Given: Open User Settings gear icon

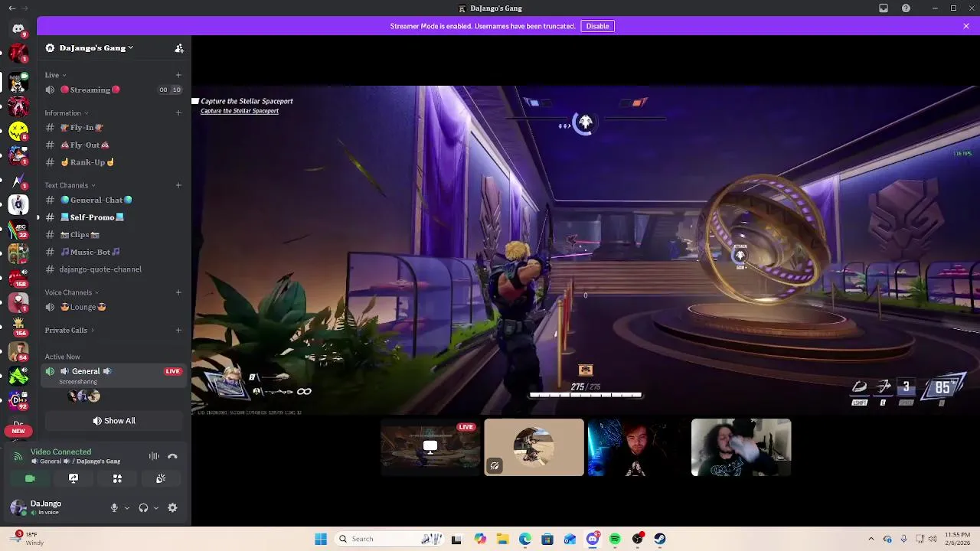Looking at the screenshot, I should point(172,507).
